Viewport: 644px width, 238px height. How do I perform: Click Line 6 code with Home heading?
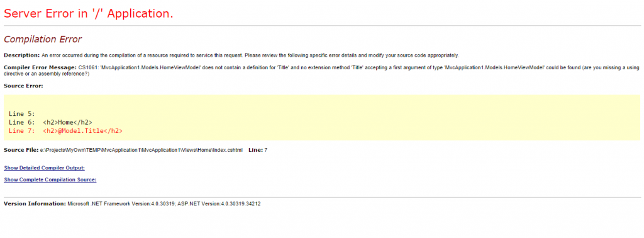coord(50,122)
